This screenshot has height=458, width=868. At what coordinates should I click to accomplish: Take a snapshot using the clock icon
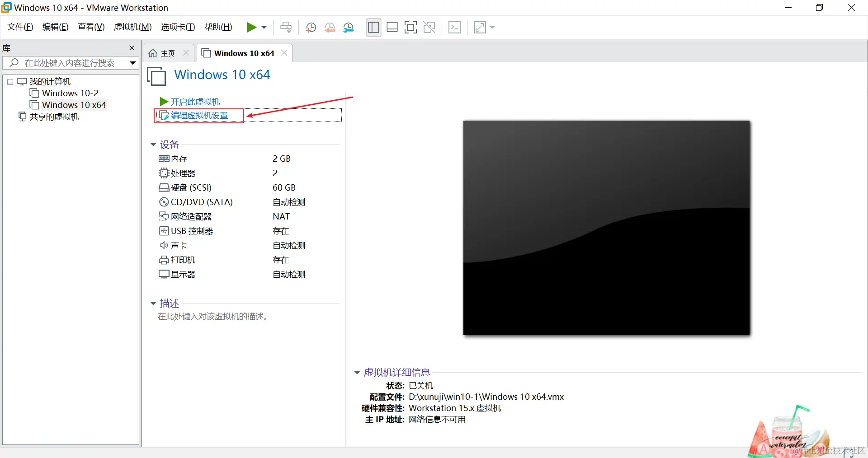(x=311, y=28)
